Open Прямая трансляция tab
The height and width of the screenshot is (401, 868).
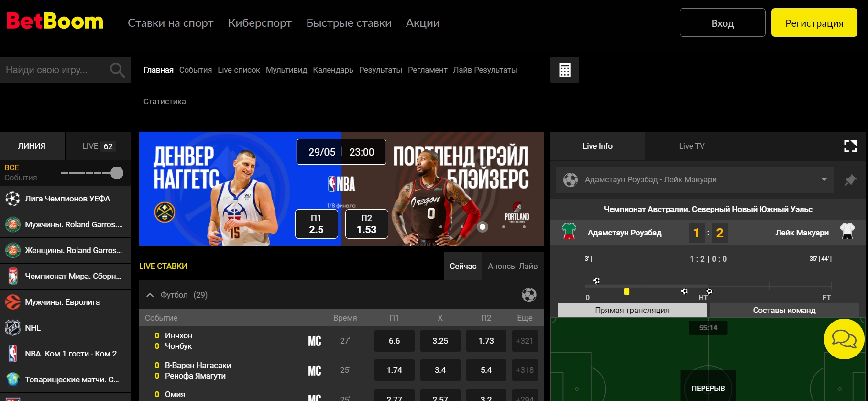tap(632, 310)
